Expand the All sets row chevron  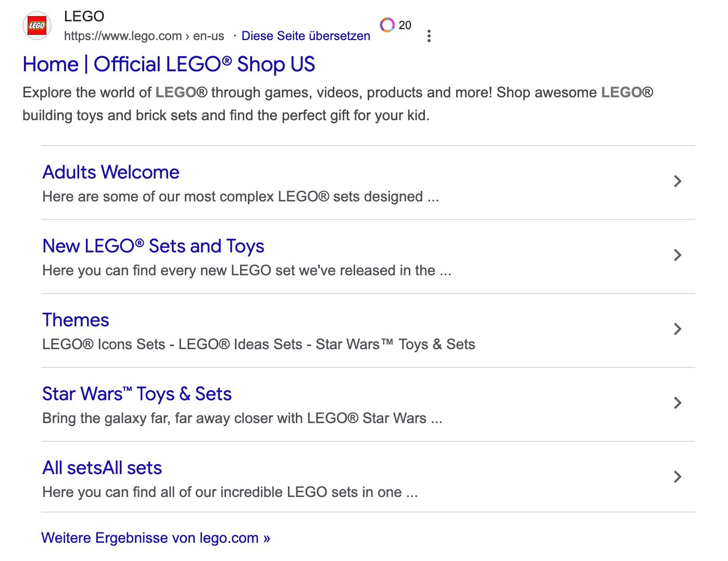(677, 477)
